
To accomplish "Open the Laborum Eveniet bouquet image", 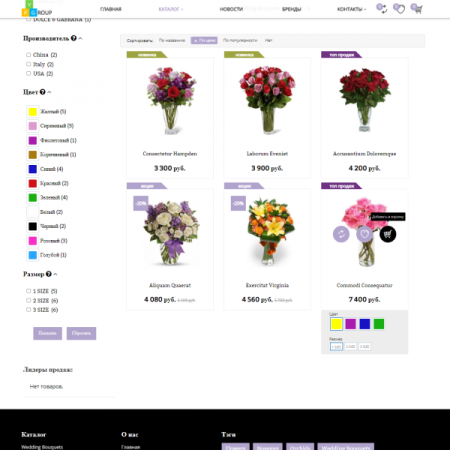I will [267, 100].
